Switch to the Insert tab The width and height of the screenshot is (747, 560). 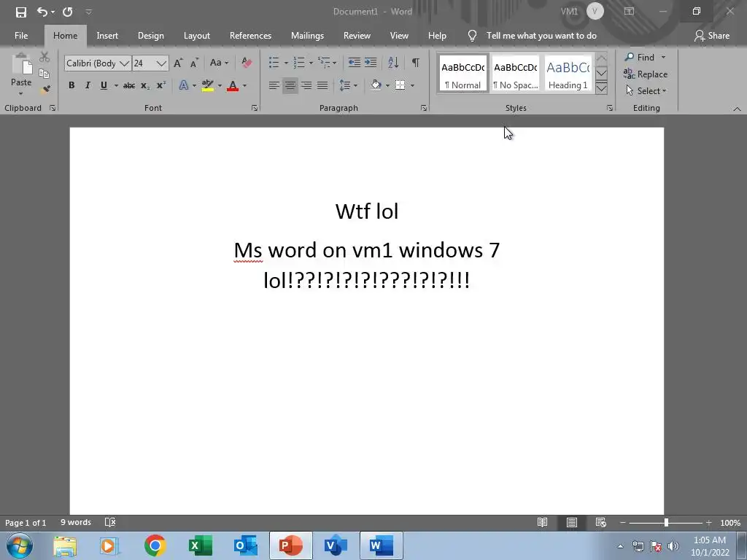click(x=107, y=36)
